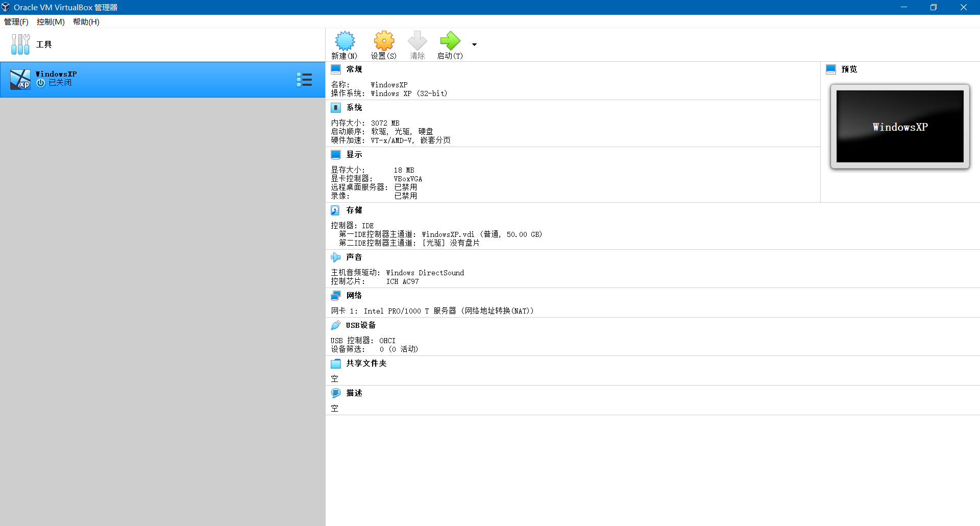980x526 pixels.
Task: Click the Preview (预览) monitor icon
Action: (831, 69)
